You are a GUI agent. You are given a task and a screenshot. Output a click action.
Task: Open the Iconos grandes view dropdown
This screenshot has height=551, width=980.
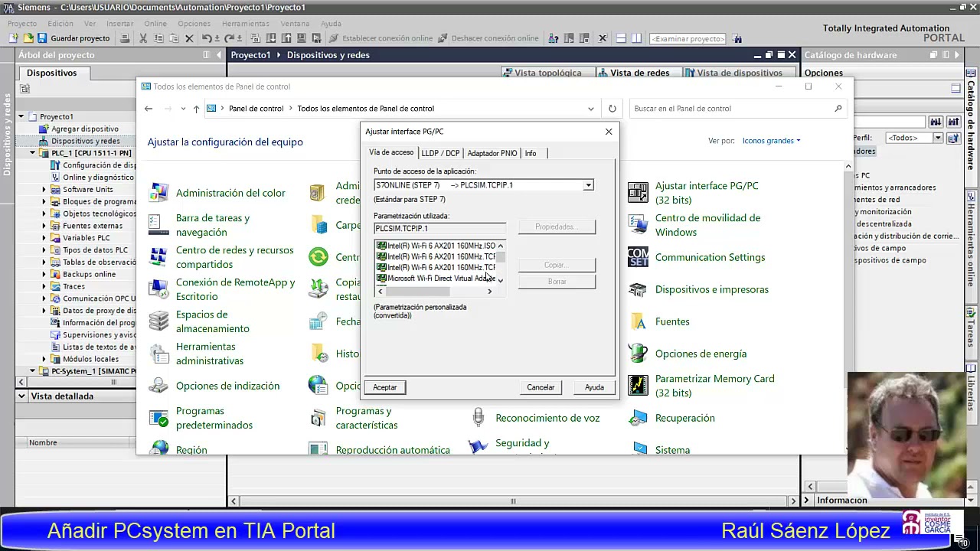click(x=771, y=141)
